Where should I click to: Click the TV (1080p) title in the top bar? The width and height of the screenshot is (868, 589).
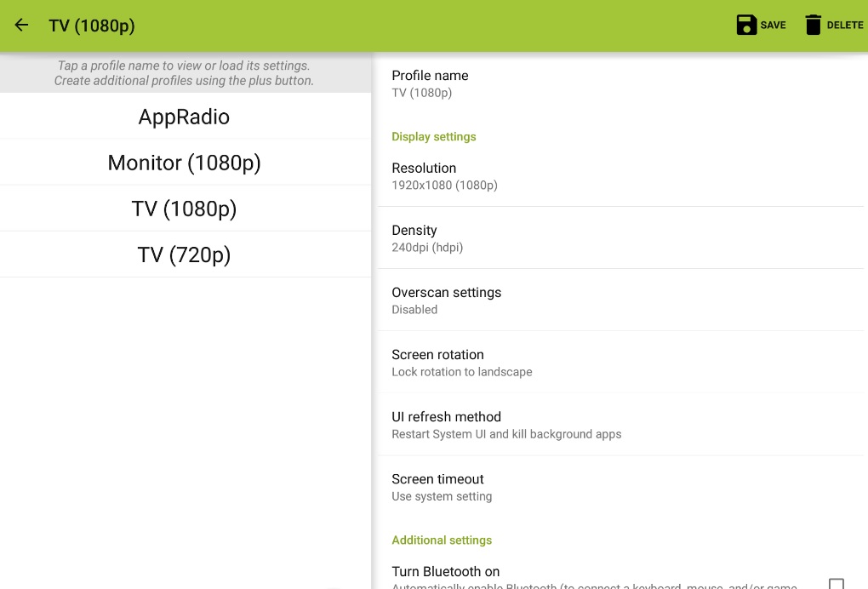[92, 26]
